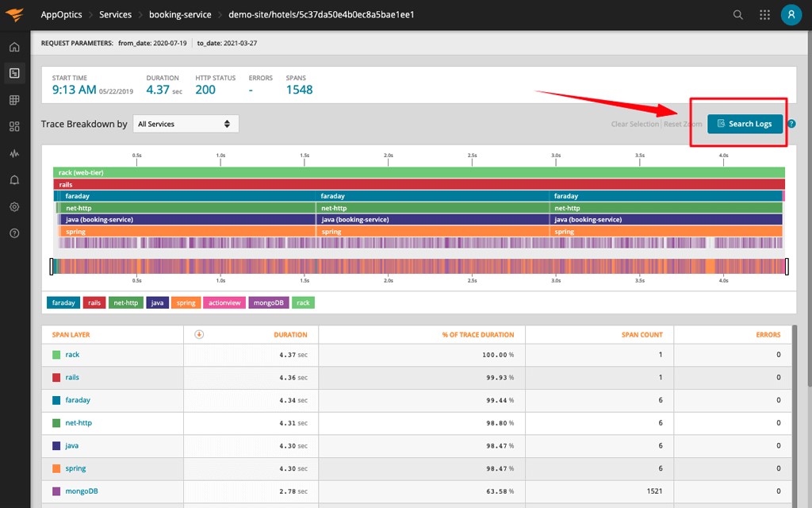The height and width of the screenshot is (508, 812).
Task: Toggle the actionview legend filter
Action: [x=224, y=302]
